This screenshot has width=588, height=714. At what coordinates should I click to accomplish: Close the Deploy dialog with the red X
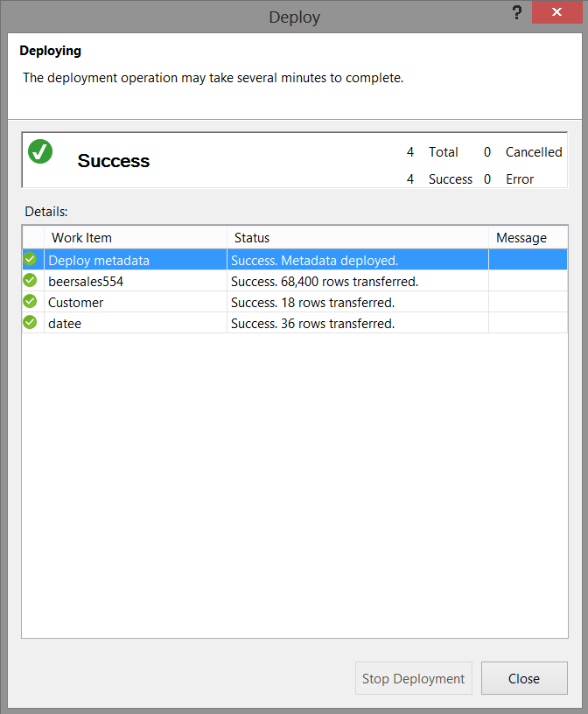point(556,12)
